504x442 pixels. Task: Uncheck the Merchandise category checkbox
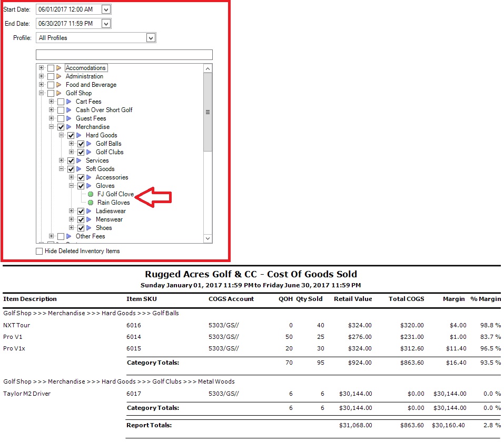pyautogui.click(x=61, y=127)
